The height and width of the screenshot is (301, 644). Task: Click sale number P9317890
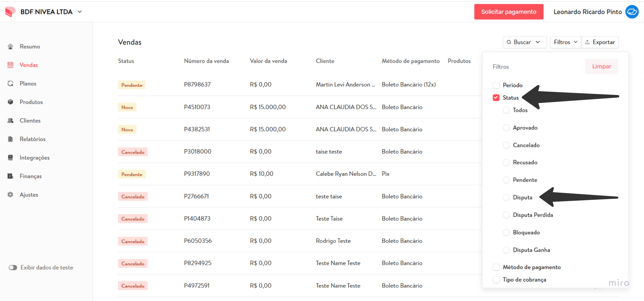coord(197,174)
